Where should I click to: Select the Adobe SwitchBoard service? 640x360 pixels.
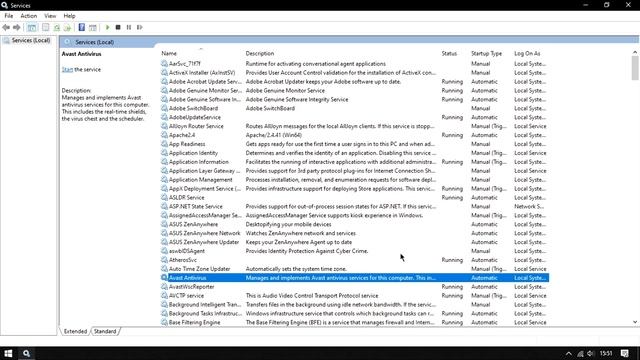pyautogui.click(x=355, y=109)
